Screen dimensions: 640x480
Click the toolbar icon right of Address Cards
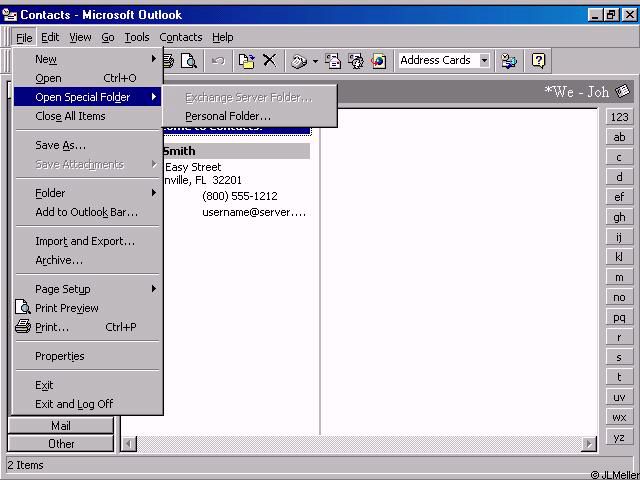pos(509,61)
